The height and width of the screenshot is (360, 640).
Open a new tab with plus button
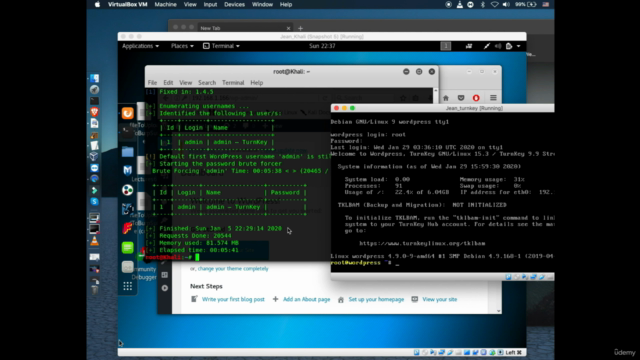point(300,28)
